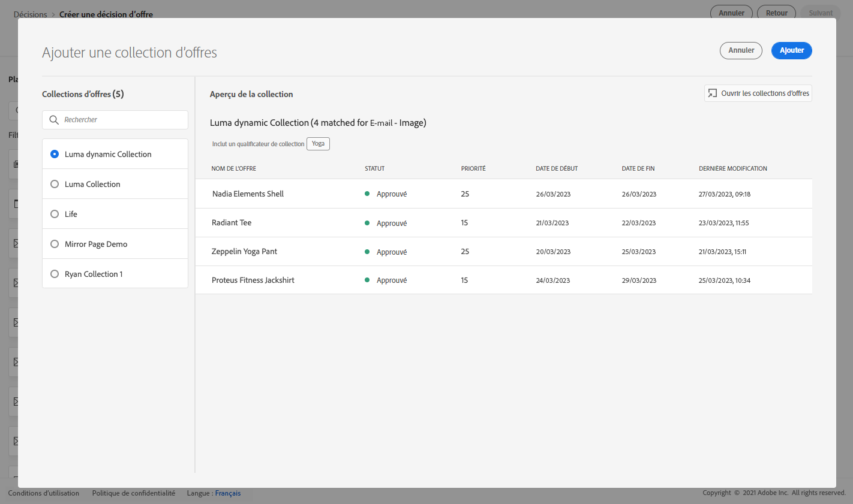
Task: Click the Décisions breadcrumb link
Action: pos(30,14)
